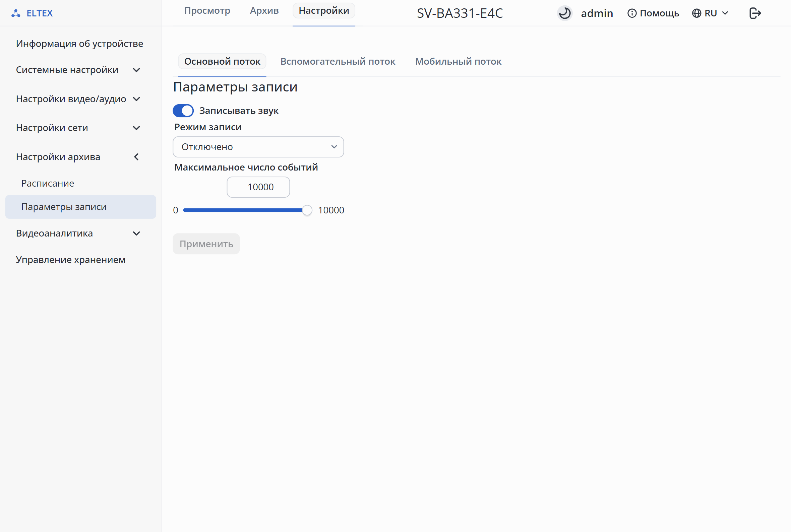Open the Режим записи dropdown
Viewport: 791px width, 532px height.
point(258,147)
